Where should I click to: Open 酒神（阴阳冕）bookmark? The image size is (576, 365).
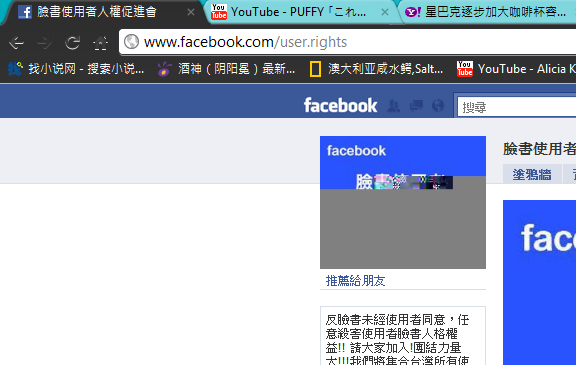226,69
